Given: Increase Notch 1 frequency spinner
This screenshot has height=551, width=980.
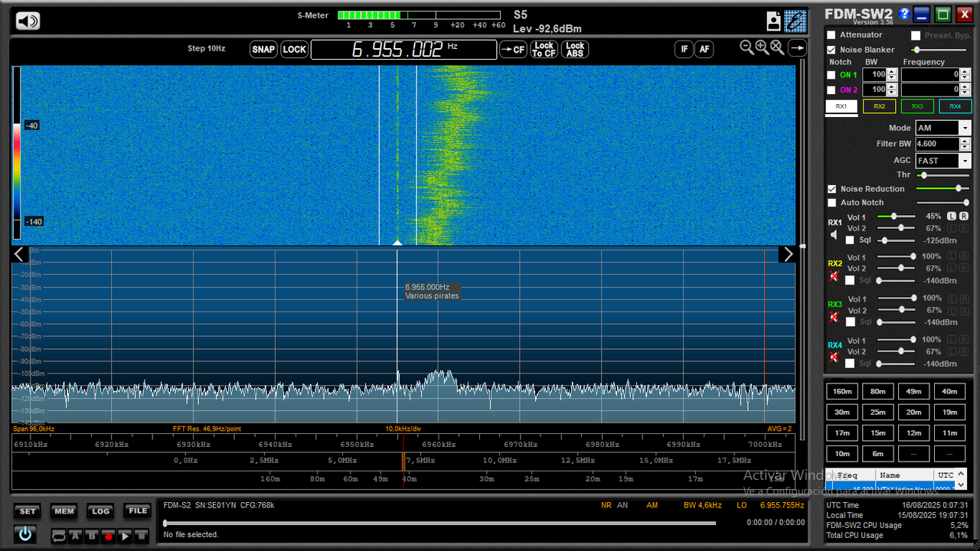Looking at the screenshot, I should click(966, 72).
